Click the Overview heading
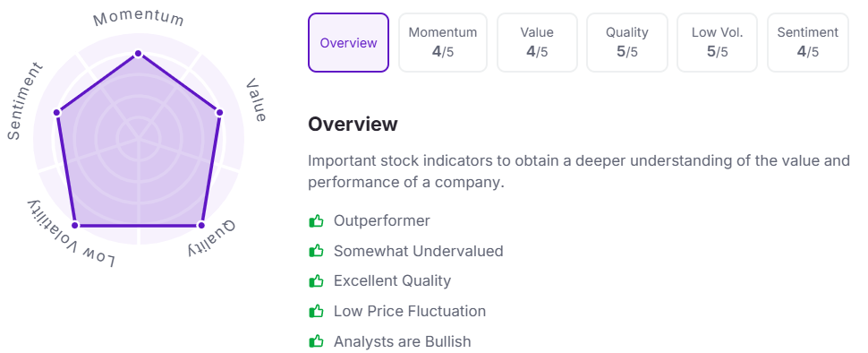The image size is (868, 353). [x=353, y=125]
